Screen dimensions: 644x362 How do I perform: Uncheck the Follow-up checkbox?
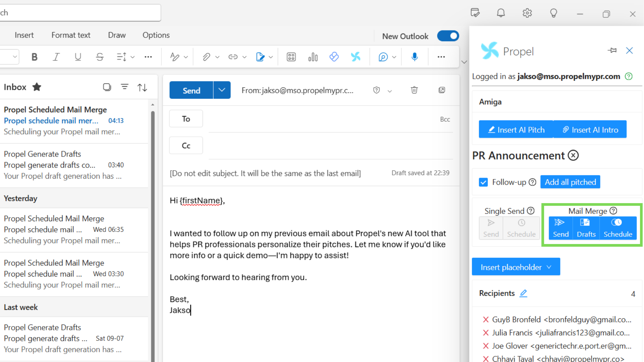[483, 182]
